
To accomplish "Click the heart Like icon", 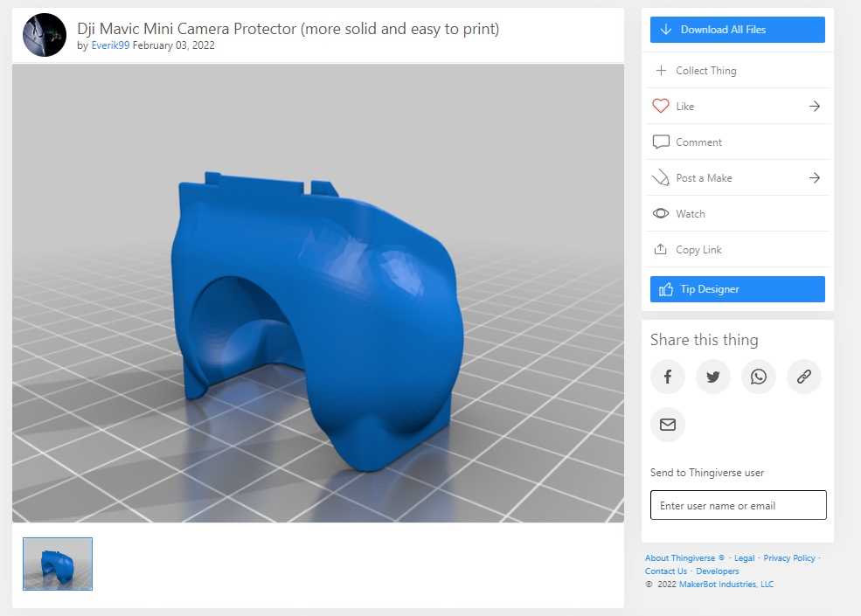I will [x=661, y=107].
